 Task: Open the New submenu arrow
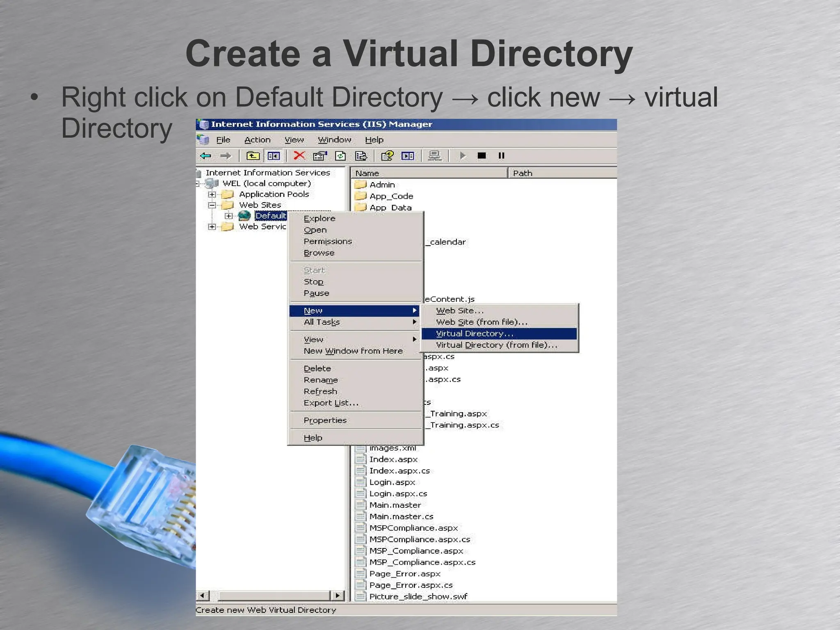coord(415,310)
